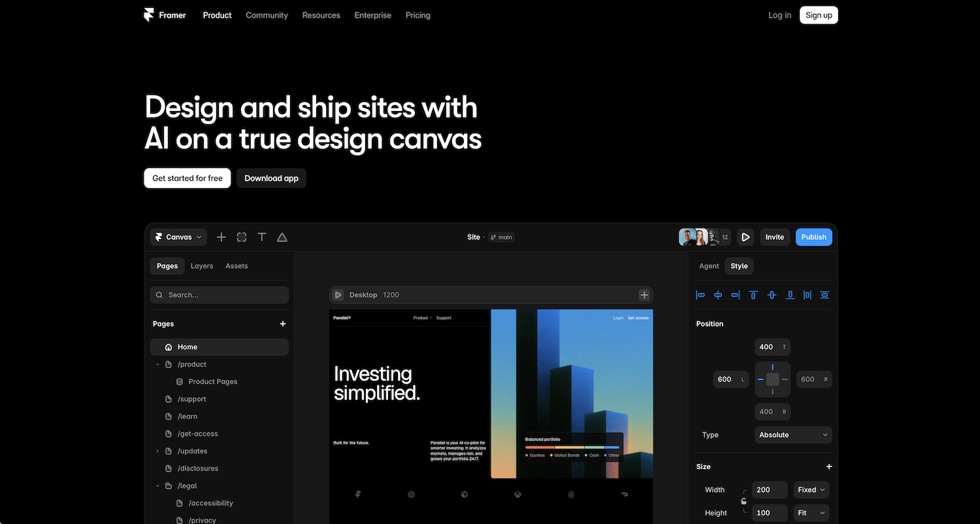
Task: Open the Product menu in the top navbar
Action: point(217,15)
